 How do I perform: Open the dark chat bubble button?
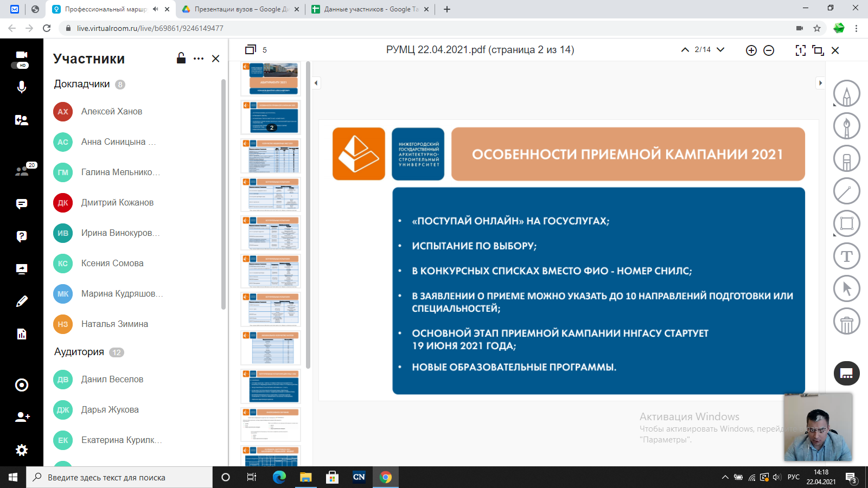pyautogui.click(x=847, y=373)
